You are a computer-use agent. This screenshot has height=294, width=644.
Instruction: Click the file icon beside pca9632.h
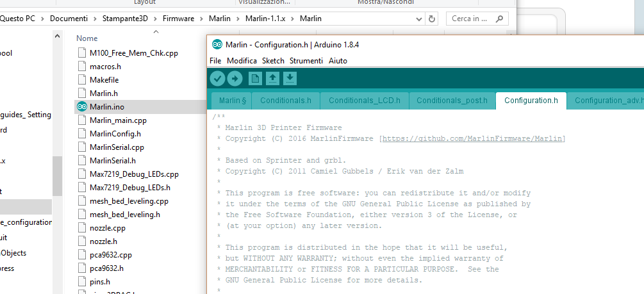click(82, 268)
